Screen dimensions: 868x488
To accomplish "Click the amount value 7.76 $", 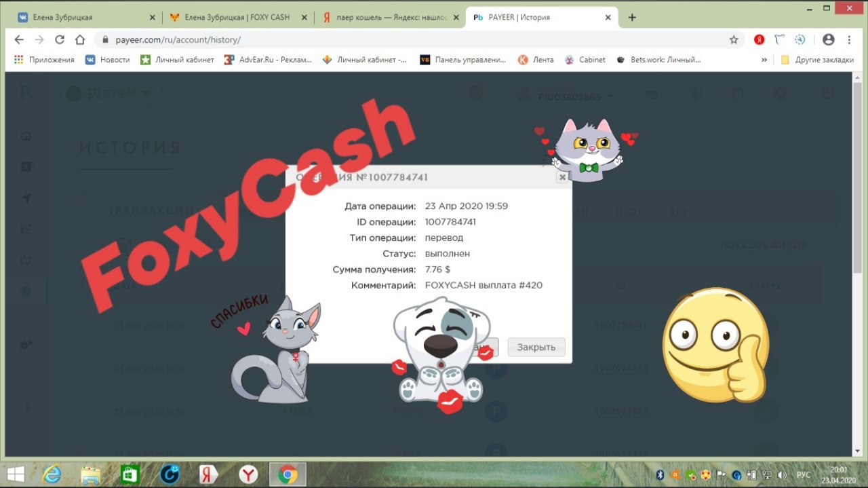I will coord(437,269).
